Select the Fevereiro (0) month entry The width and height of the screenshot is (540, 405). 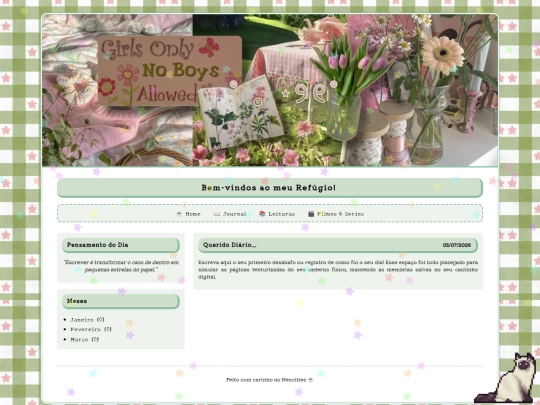tap(91, 329)
